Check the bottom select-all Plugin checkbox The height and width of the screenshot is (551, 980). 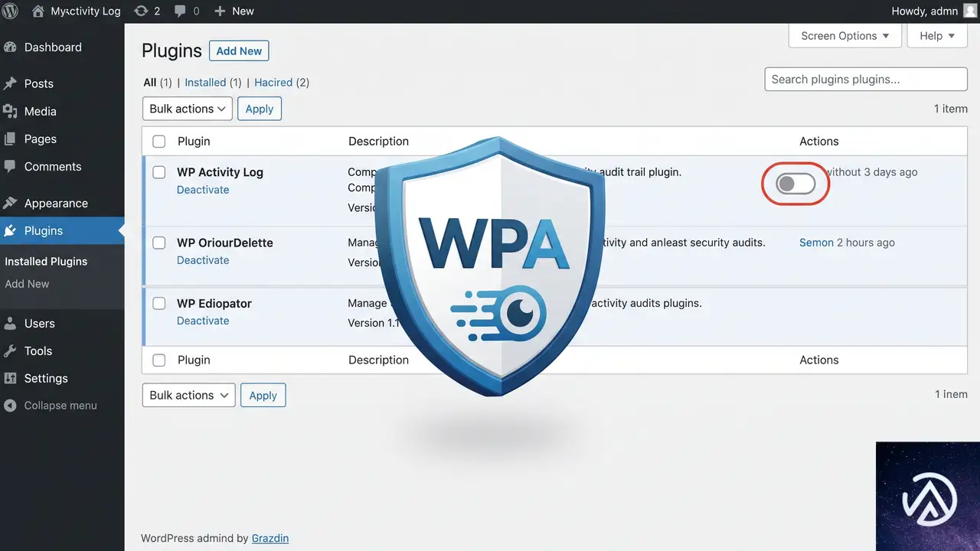point(159,360)
